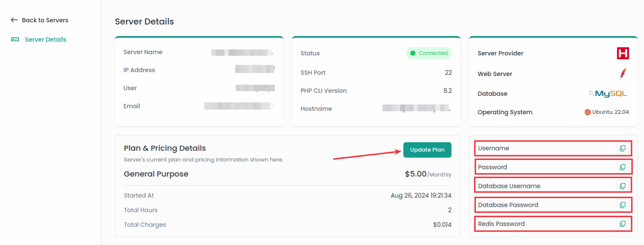
Task: Copy the Username credential
Action: (622, 148)
